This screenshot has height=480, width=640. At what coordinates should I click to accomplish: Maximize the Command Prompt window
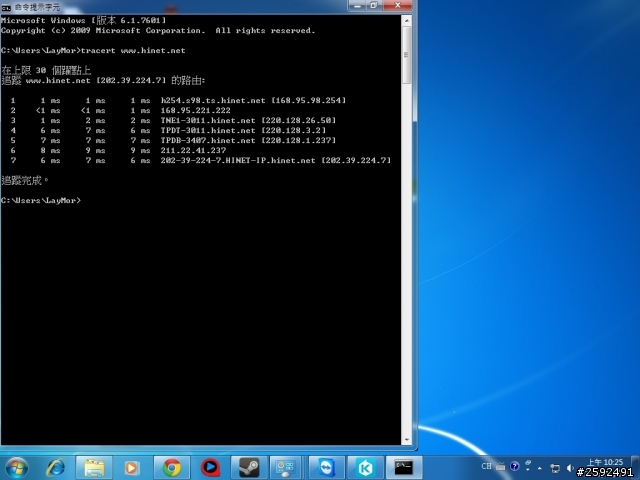(374, 6)
